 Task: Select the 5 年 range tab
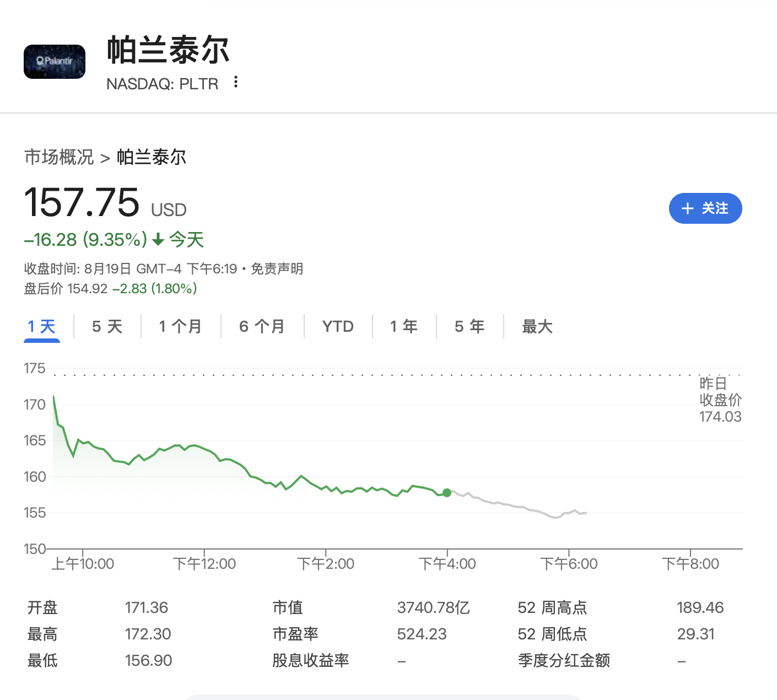(x=470, y=327)
